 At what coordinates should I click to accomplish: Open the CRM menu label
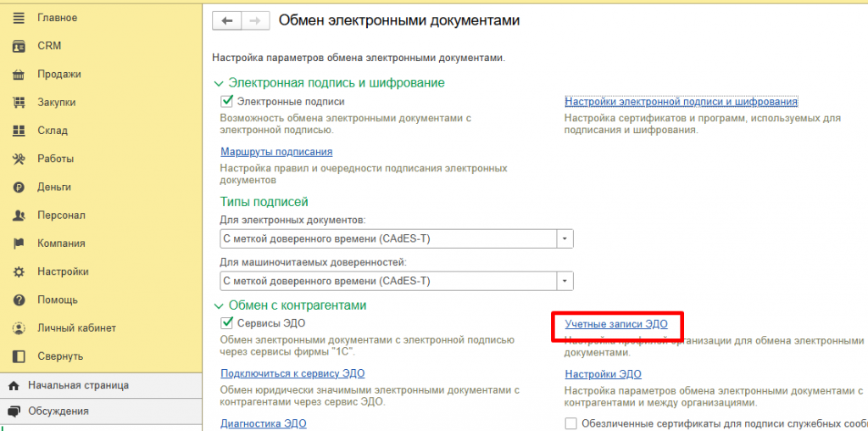point(49,46)
